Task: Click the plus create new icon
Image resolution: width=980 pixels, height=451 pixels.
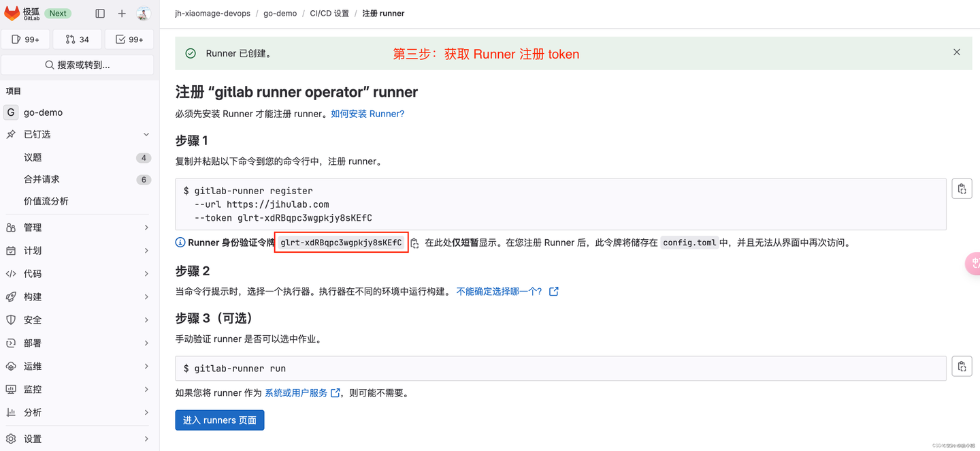Action: [x=122, y=13]
